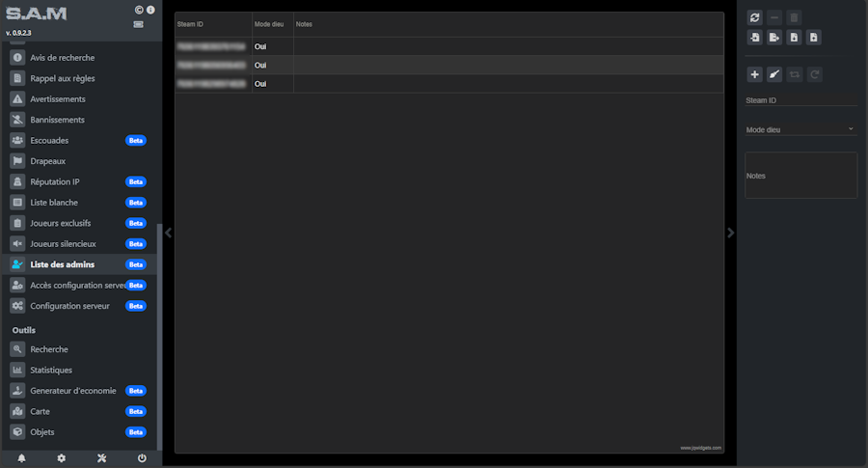Collapse the left sidebar with the arrow
Image resolution: width=868 pixels, height=468 pixels.
tap(168, 233)
